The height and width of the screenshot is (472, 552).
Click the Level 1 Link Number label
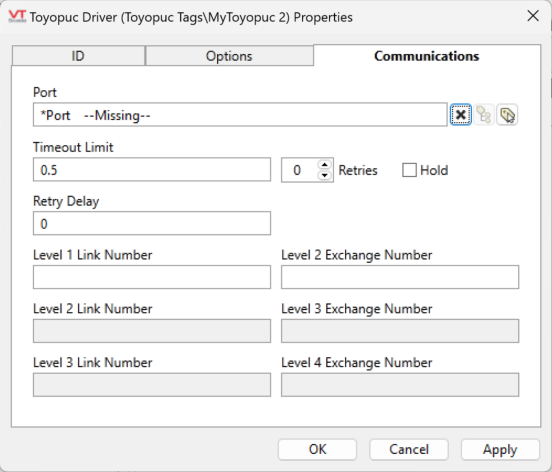[93, 255]
